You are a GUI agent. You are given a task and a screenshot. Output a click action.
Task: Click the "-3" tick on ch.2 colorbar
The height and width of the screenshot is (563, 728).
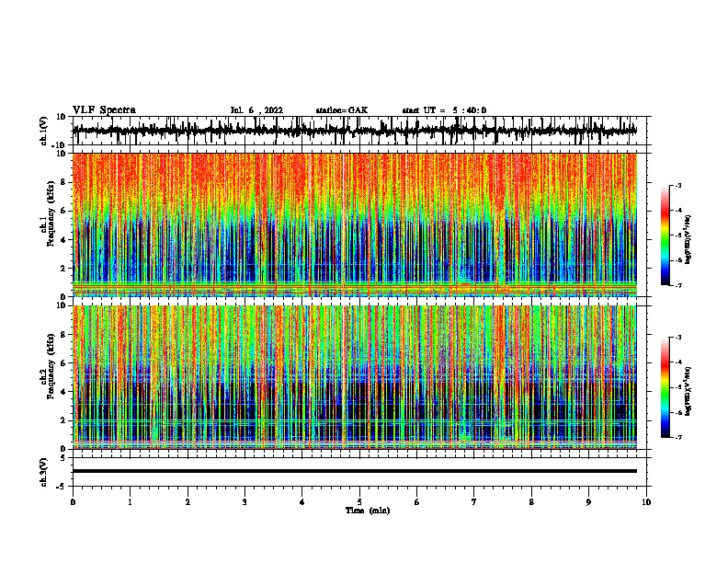coord(677,337)
